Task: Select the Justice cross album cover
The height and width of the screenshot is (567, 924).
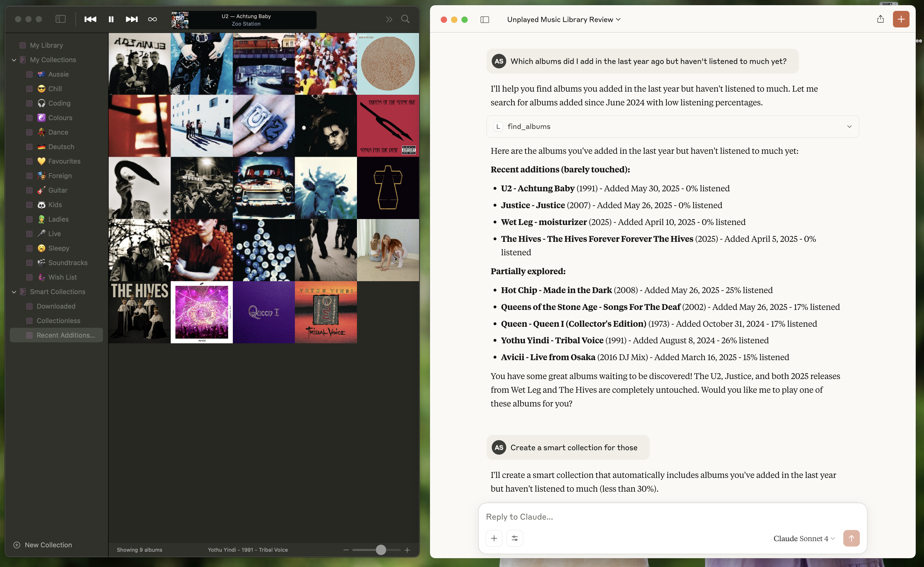Action: 388,188
